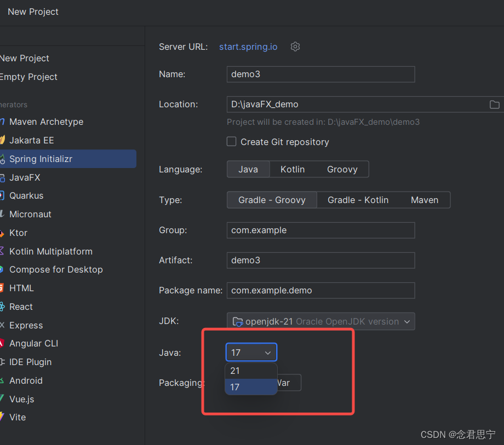This screenshot has width=504, height=445.
Task: Click the server URL settings gear icon
Action: point(295,47)
